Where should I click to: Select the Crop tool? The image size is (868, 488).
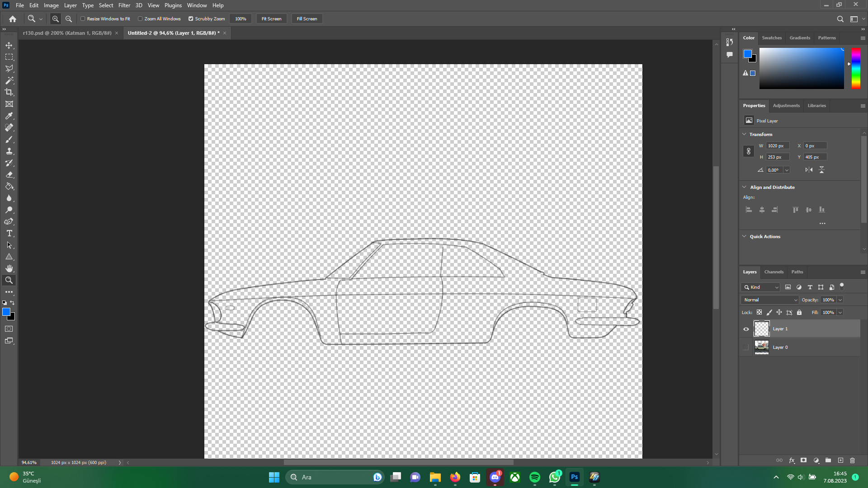pyautogui.click(x=9, y=92)
